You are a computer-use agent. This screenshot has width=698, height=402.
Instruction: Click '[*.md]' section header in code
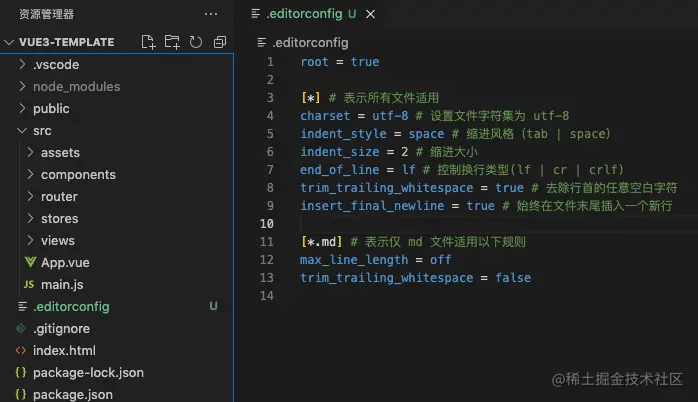tap(321, 242)
